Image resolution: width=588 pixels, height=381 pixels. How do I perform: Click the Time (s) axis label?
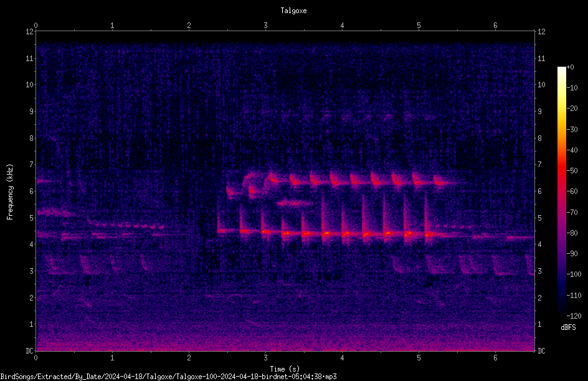coord(285,369)
